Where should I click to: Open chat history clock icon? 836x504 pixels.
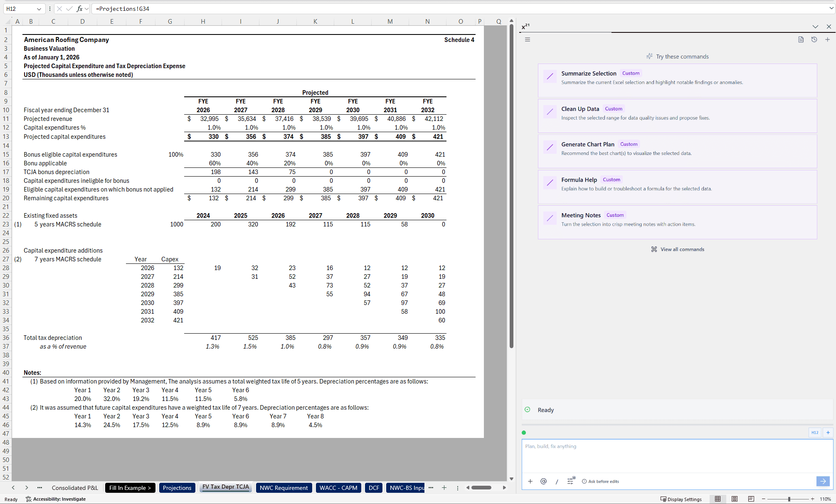point(814,39)
